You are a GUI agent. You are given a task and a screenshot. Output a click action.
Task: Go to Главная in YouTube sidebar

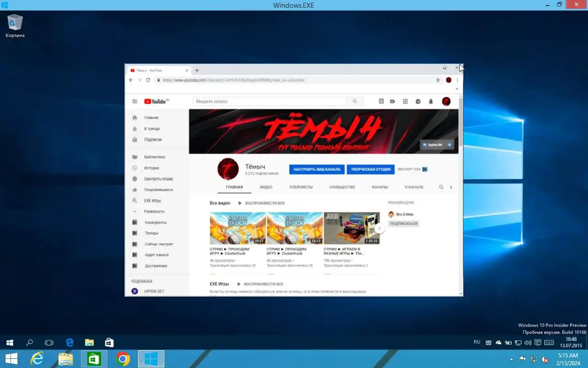[x=151, y=118]
